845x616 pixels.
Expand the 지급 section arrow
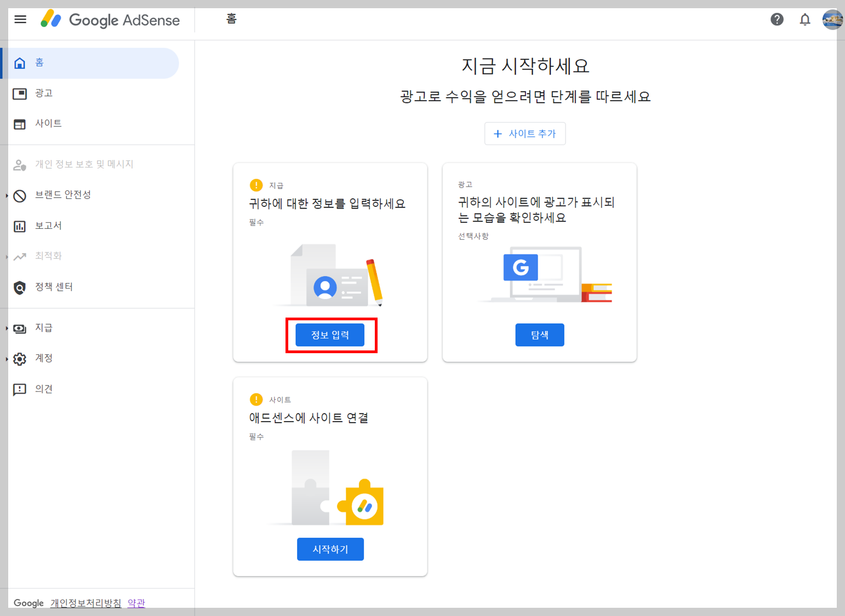click(x=7, y=329)
